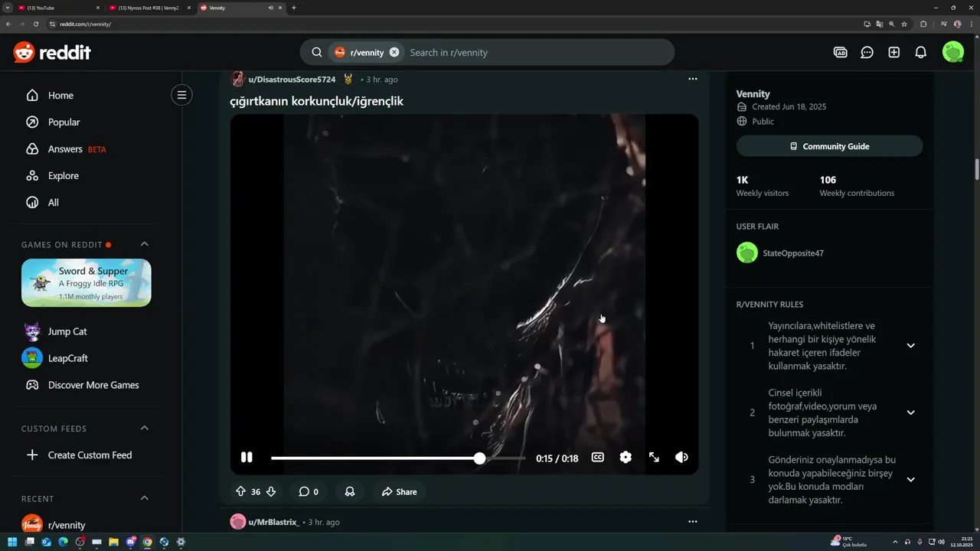Click the page vertical scrollbar
Viewport: 980px width, 551px height.
[976, 168]
